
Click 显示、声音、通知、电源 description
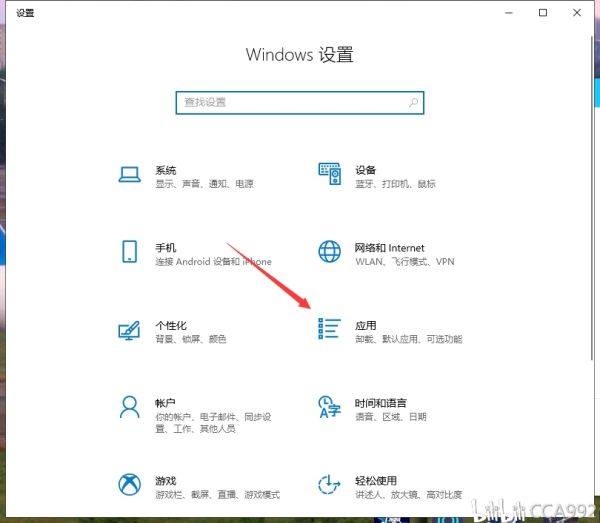coord(204,184)
